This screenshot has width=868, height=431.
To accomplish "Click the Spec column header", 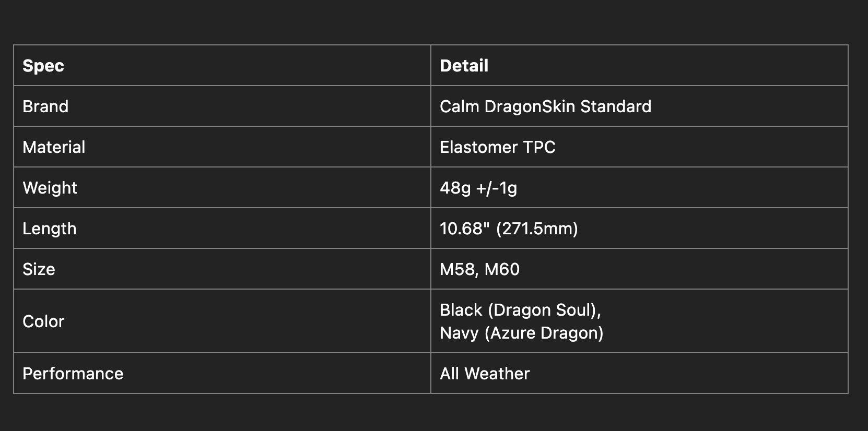I will click(43, 66).
